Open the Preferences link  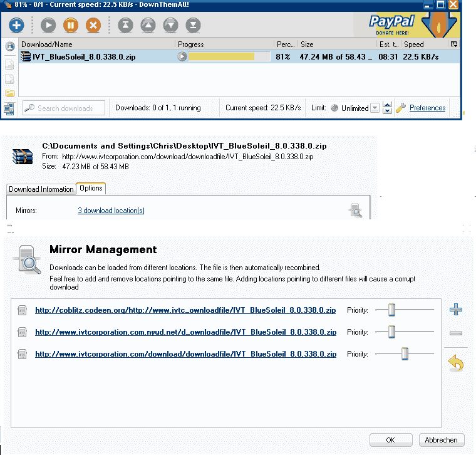tap(427, 108)
